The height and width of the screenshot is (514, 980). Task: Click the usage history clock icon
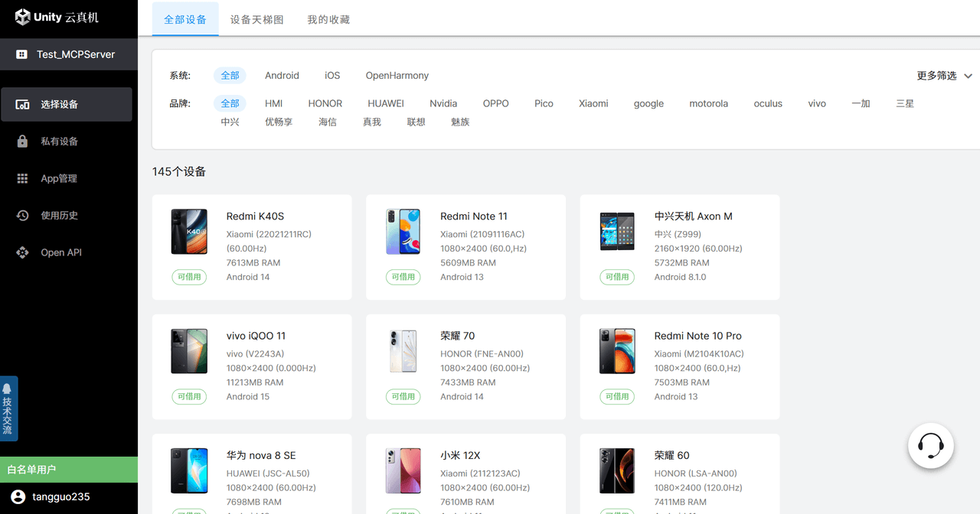point(23,216)
